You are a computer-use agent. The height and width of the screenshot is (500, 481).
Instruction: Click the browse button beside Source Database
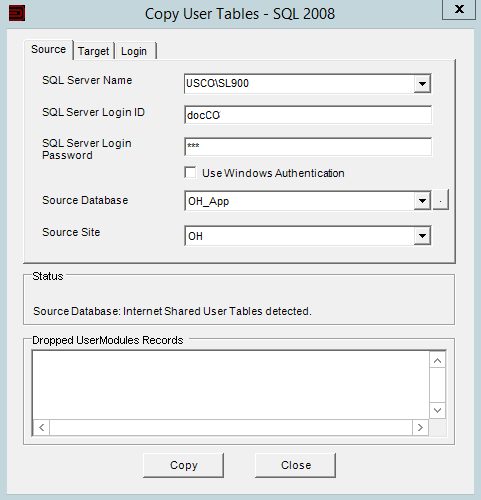440,200
